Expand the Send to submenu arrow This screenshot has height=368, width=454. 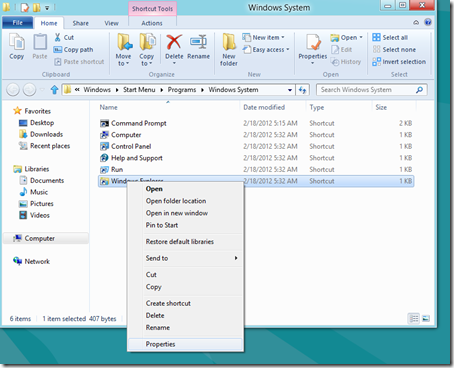coord(236,258)
